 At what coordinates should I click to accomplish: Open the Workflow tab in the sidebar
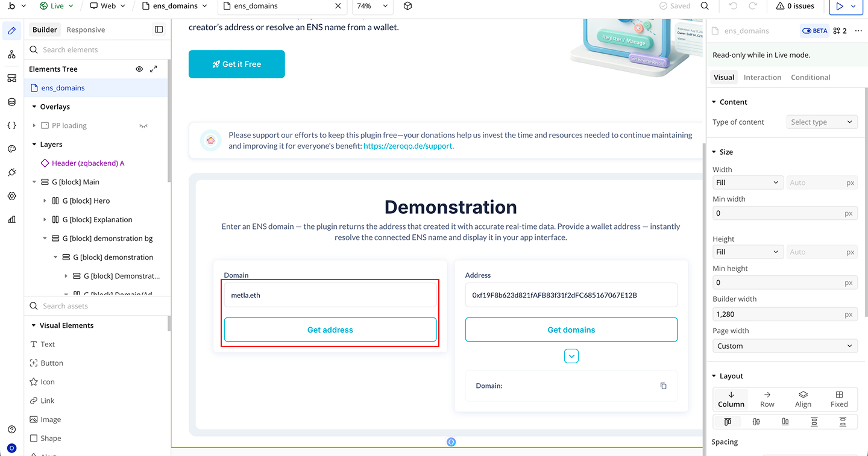click(11, 54)
